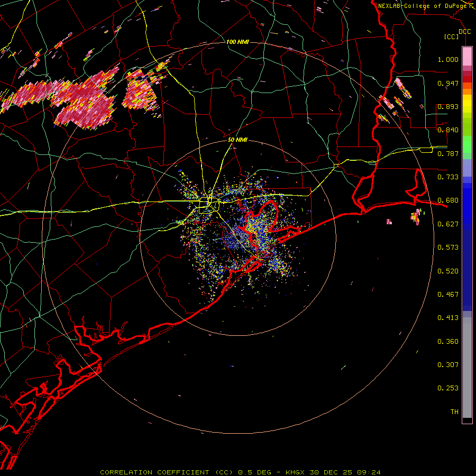Click the NEXLAB-College of DuPage watermark text
The width and height of the screenshot is (476, 476).
(x=423, y=6)
